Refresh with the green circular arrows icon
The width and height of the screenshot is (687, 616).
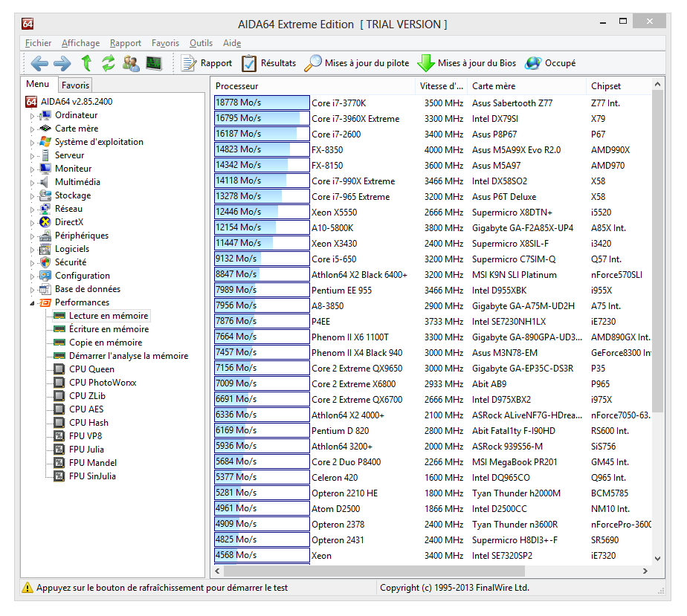(x=109, y=63)
